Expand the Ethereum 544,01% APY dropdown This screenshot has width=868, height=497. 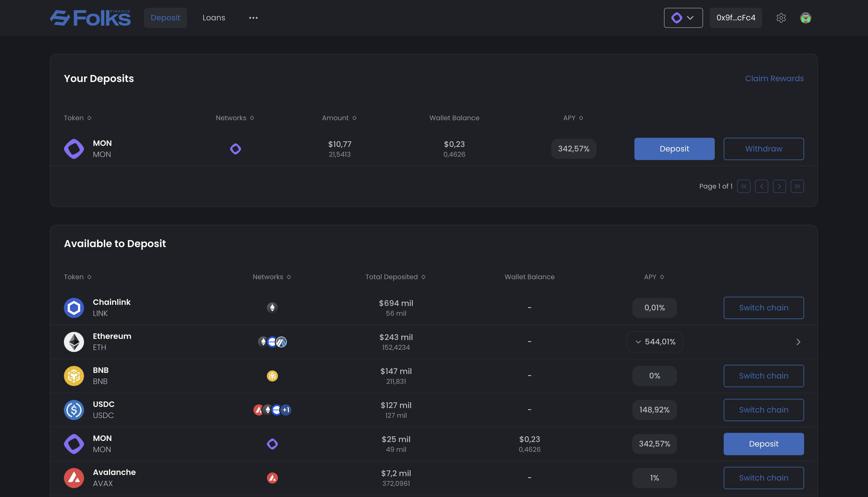click(x=654, y=342)
